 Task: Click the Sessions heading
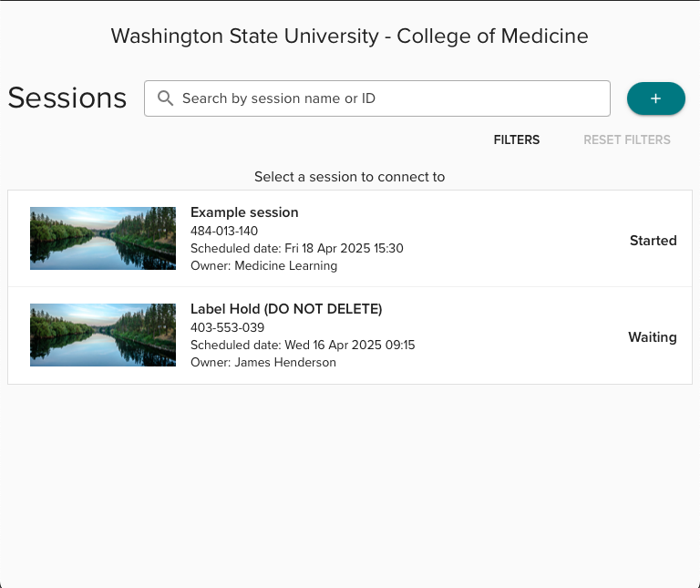pos(67,98)
